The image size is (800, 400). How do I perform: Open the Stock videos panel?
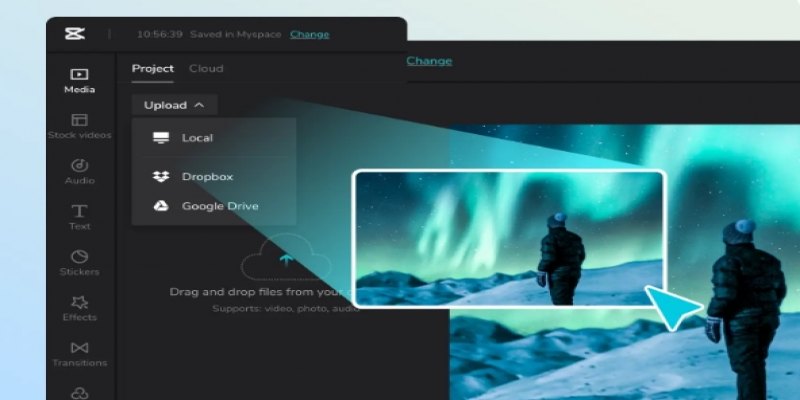click(x=79, y=127)
